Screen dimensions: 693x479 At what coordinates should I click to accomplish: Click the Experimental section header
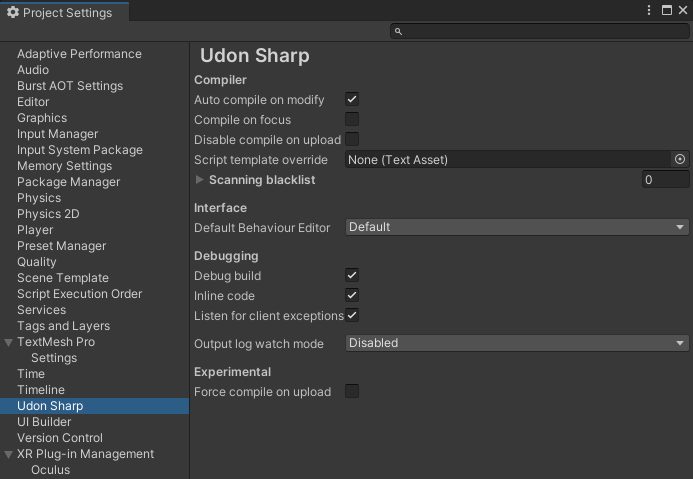(232, 372)
